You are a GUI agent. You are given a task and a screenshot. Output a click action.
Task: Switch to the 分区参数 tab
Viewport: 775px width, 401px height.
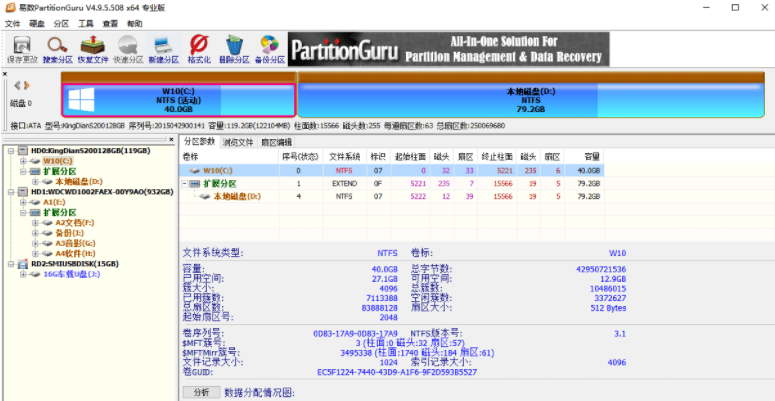point(199,141)
